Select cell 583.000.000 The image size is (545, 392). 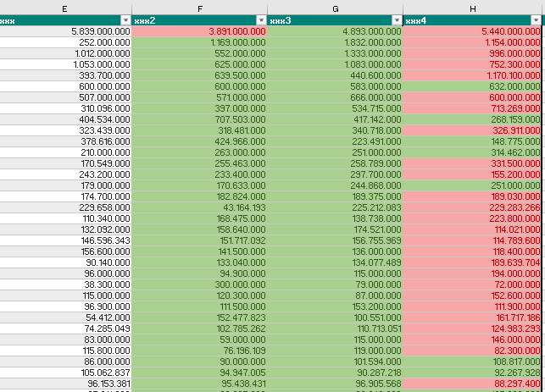coord(335,86)
